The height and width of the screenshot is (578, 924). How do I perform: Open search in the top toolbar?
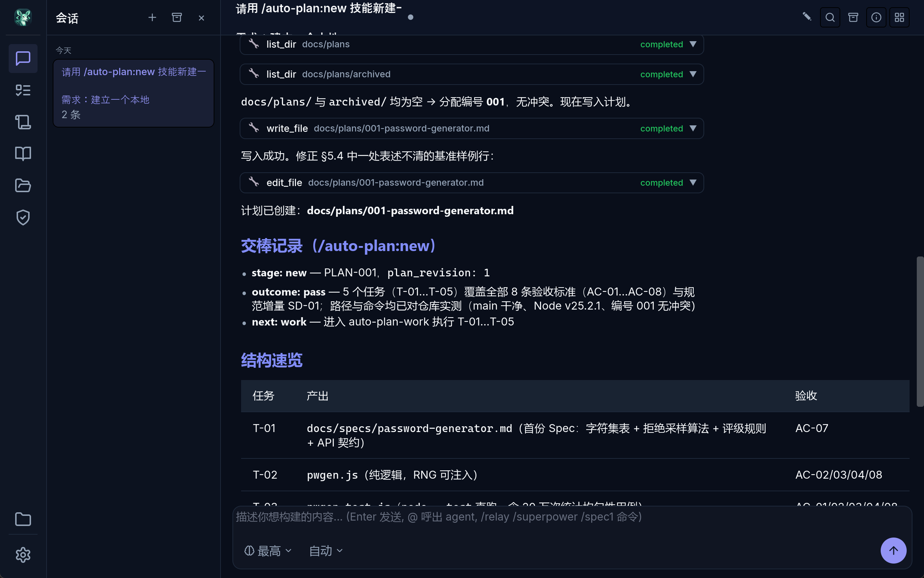830,18
